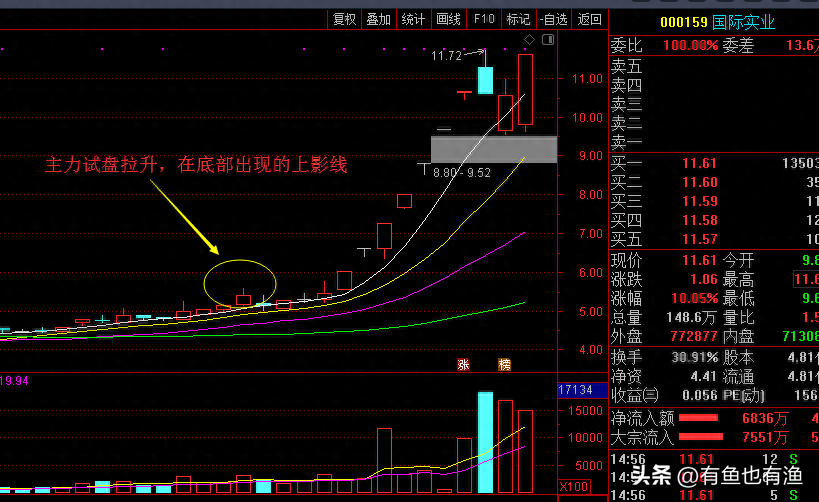
Task: Click the 净流入额 value 6836万
Action: tap(765, 418)
